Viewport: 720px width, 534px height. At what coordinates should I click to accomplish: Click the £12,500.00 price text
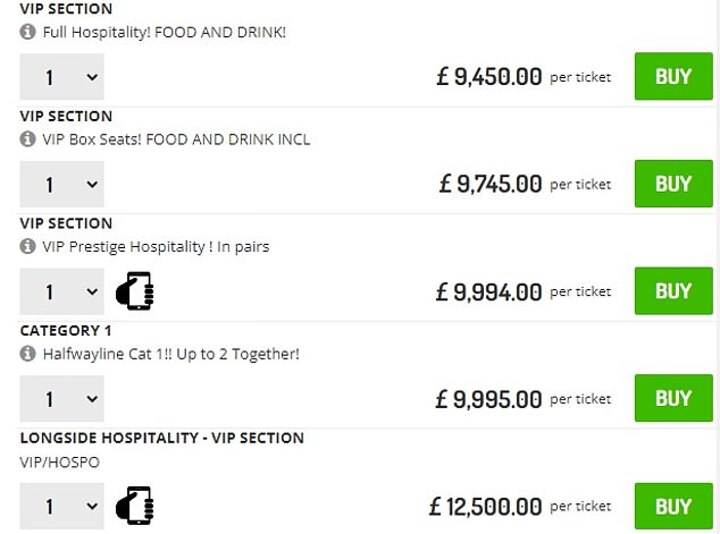pyautogui.click(x=486, y=507)
